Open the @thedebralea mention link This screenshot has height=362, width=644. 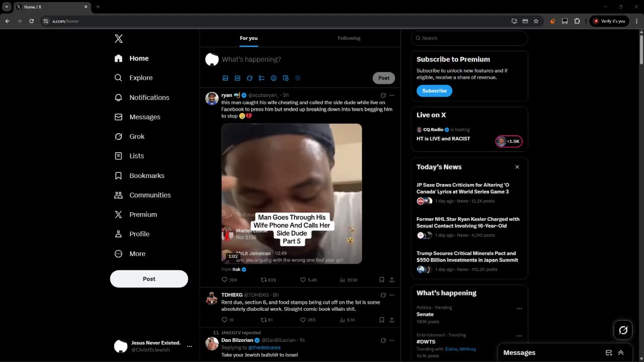[264, 347]
